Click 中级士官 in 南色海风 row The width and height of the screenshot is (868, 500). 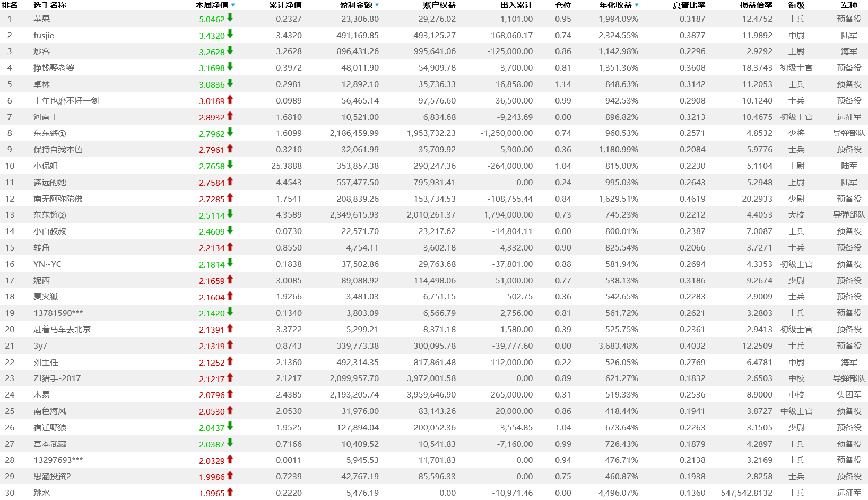click(x=796, y=411)
